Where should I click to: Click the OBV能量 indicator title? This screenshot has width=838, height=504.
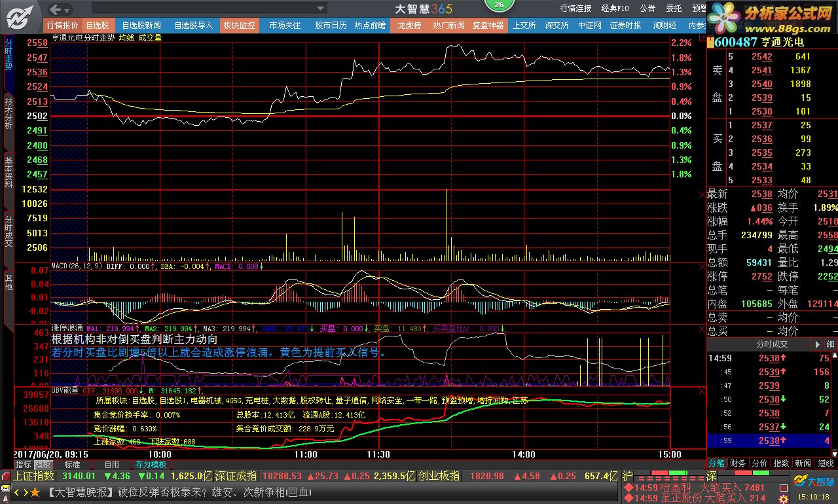[x=65, y=390]
